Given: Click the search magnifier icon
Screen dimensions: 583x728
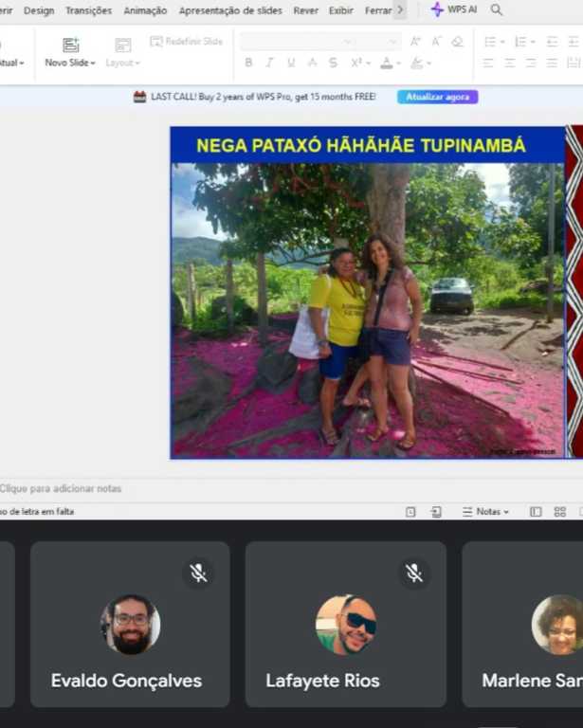Looking at the screenshot, I should (x=497, y=9).
